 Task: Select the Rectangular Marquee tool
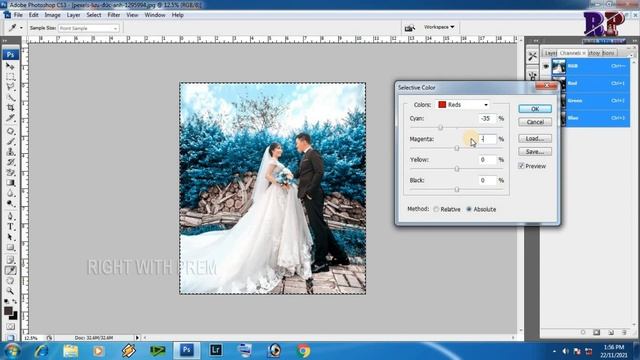10,77
